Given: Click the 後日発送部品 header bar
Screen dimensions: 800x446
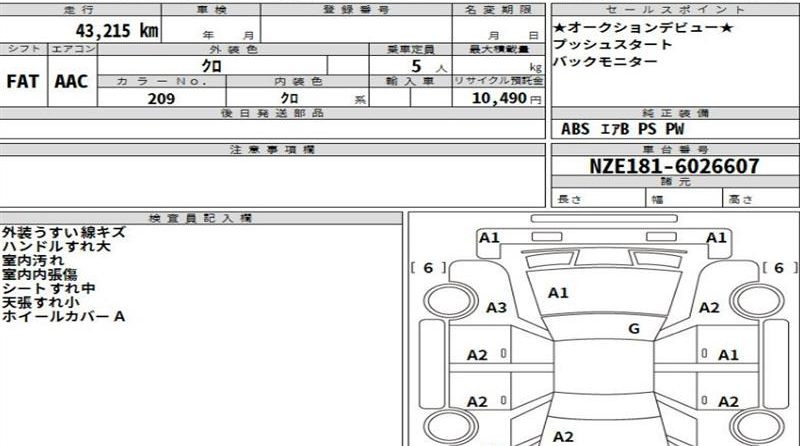Looking at the screenshot, I should tap(272, 113).
